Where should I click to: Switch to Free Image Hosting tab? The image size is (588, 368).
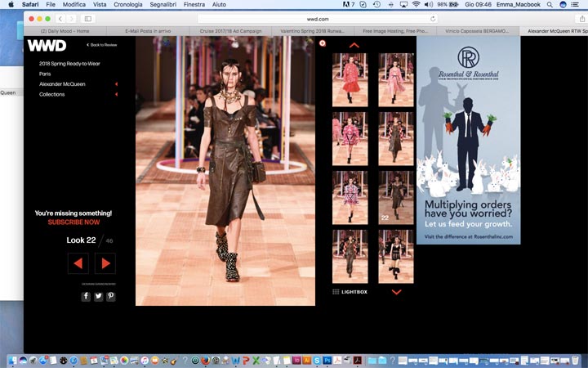coord(395,31)
